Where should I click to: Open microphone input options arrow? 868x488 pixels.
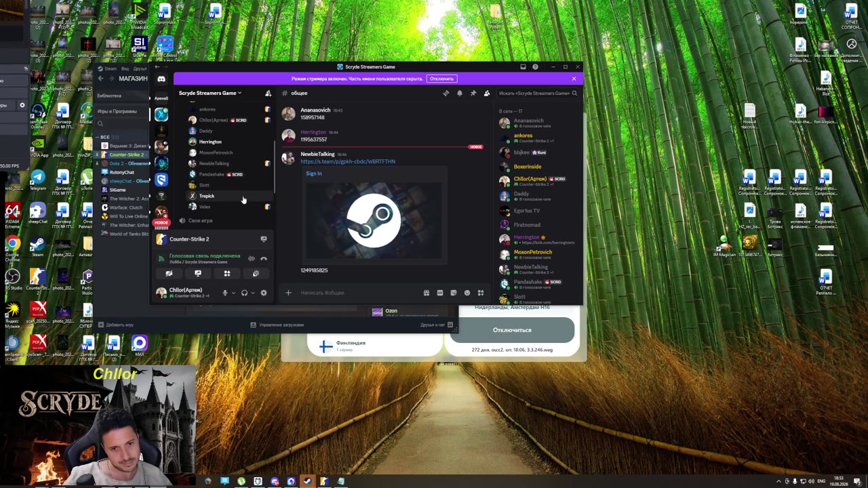233,293
